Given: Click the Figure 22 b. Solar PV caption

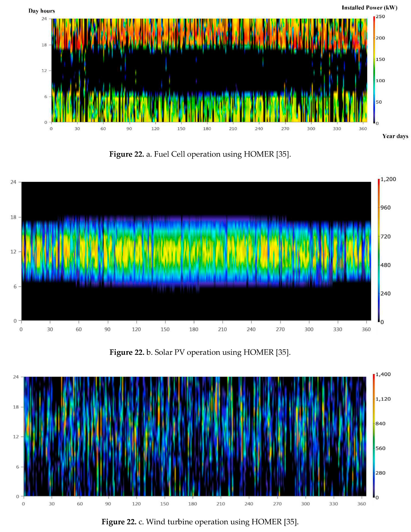Looking at the screenshot, I should [200, 352].
